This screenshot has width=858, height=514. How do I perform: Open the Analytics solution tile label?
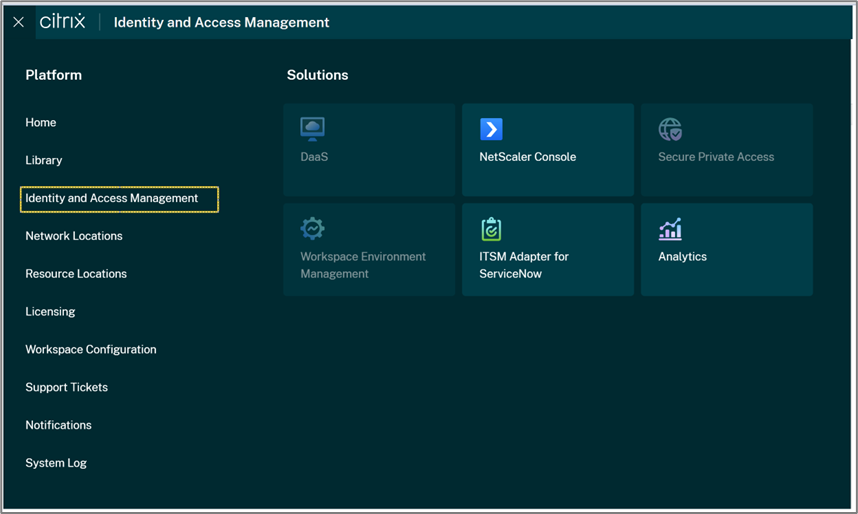682,257
